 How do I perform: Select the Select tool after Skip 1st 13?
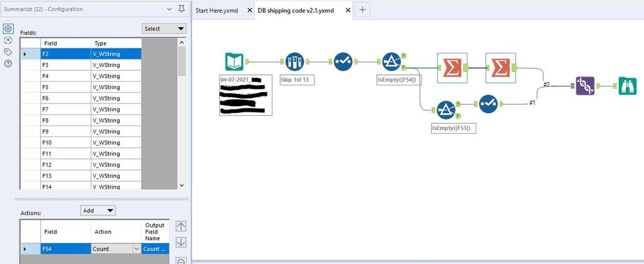(343, 62)
